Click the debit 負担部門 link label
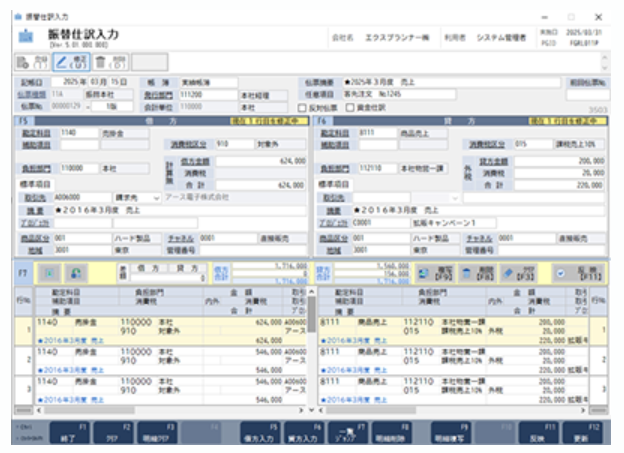The image size is (624, 453). click(x=36, y=169)
